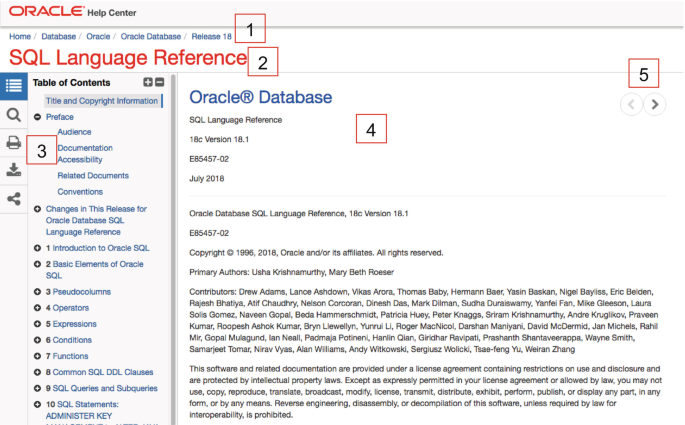Screen dimensions: 685x425
Task: Open the Conventions entry in contents
Action: click(x=80, y=192)
